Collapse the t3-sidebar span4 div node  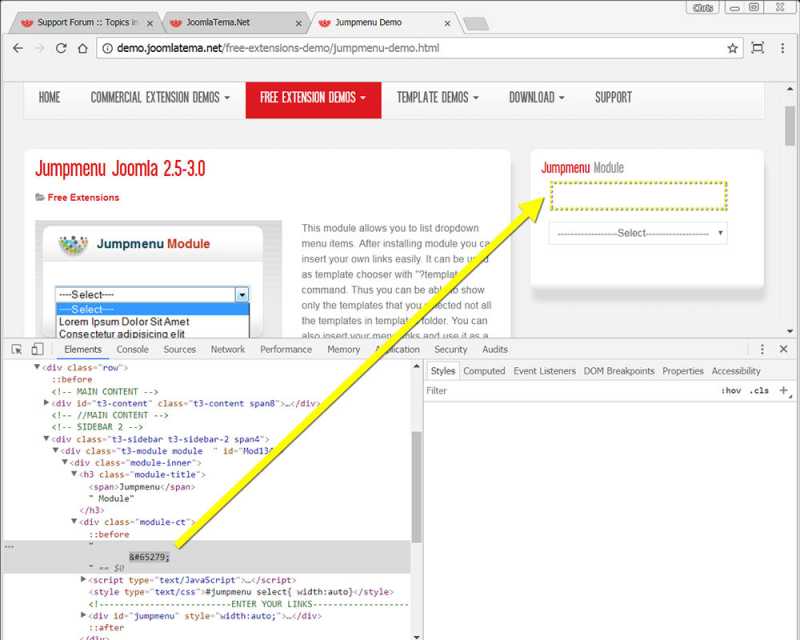click(46, 438)
